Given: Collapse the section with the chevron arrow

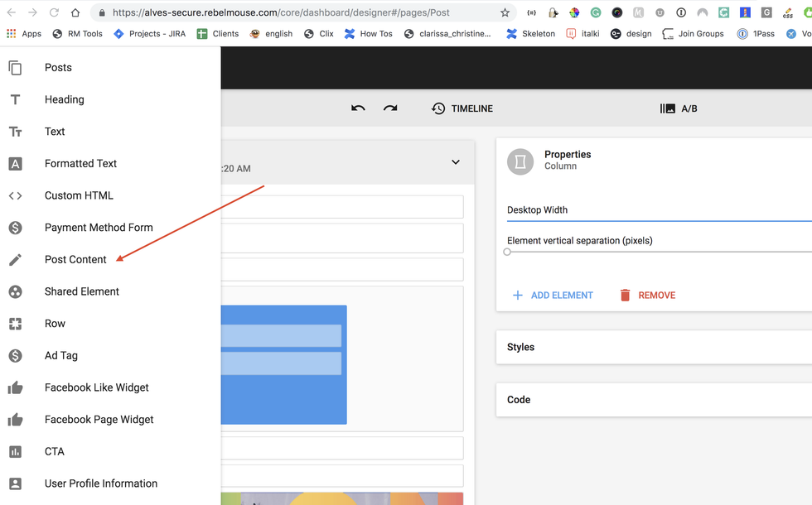Looking at the screenshot, I should [x=455, y=162].
